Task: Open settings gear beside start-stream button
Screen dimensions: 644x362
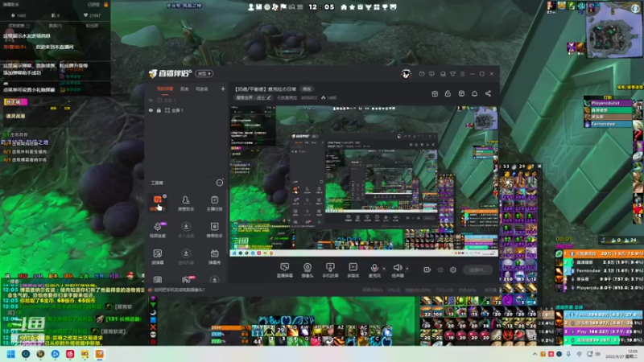Action: (453, 269)
